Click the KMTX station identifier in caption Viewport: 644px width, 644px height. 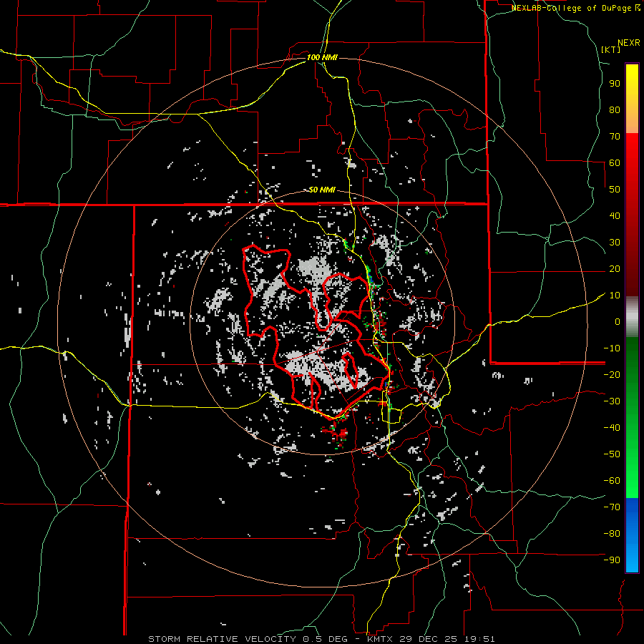[x=381, y=638]
